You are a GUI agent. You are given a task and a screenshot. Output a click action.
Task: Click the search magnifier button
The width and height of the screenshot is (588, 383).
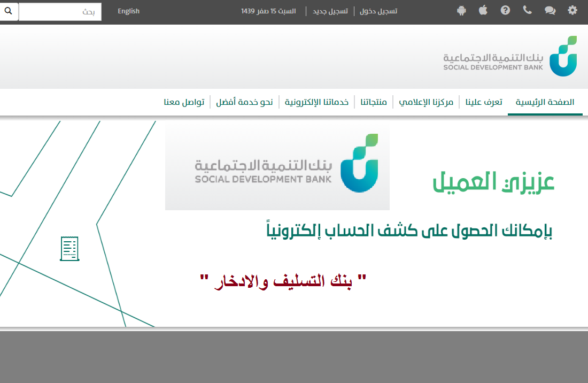[x=9, y=11]
